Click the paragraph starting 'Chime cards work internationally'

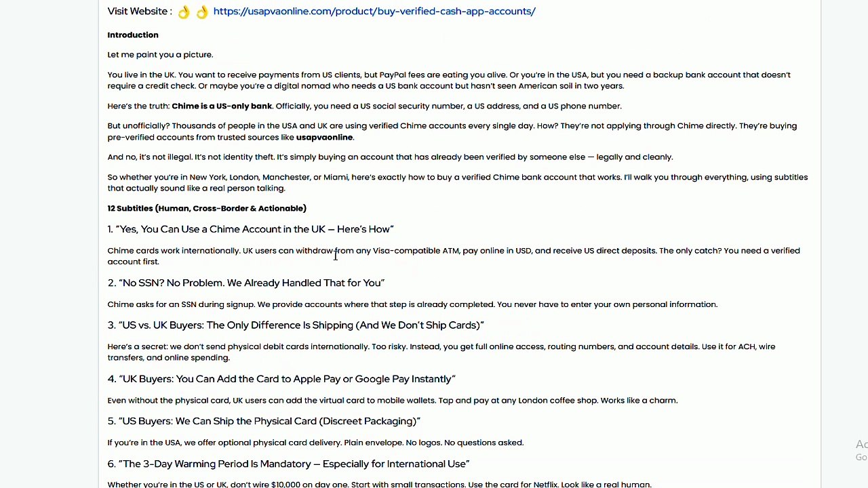click(454, 256)
